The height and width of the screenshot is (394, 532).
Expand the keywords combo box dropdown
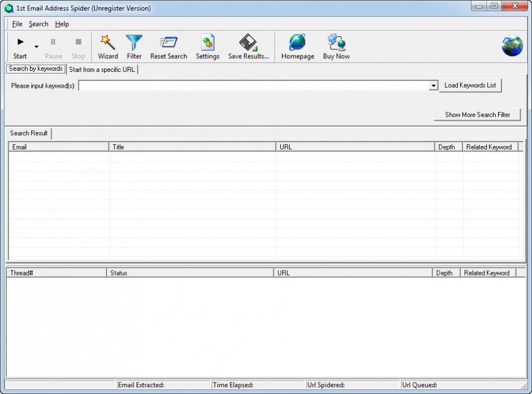pyautogui.click(x=434, y=85)
